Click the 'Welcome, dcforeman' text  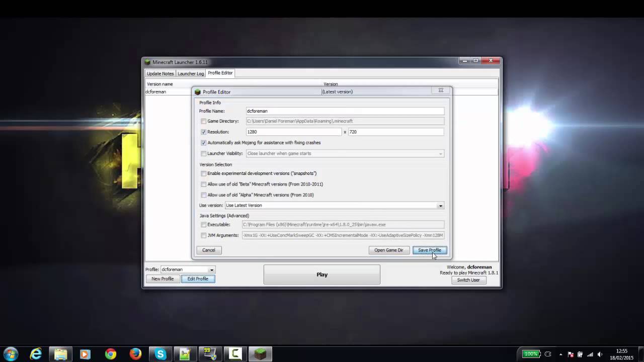pos(469,267)
